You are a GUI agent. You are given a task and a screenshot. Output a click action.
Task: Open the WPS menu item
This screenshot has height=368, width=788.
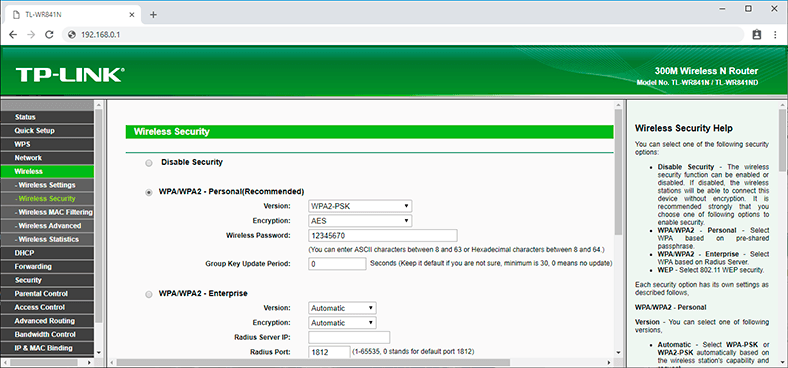tap(47, 144)
